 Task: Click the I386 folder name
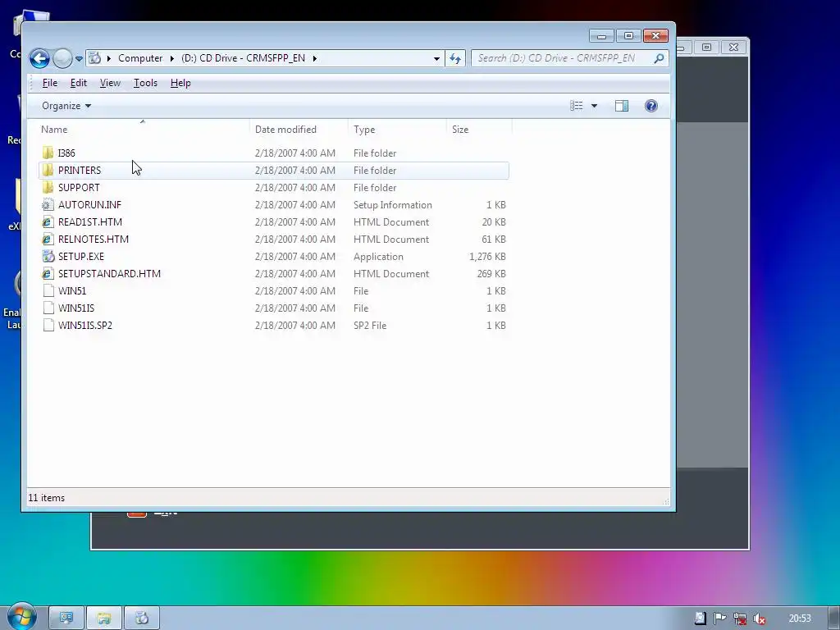[66, 153]
